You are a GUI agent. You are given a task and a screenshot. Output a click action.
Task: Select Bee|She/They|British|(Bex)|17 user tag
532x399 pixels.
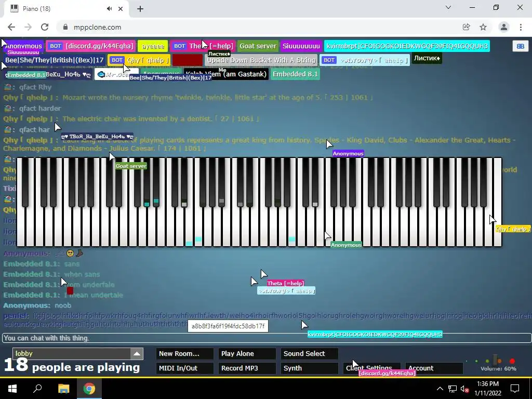(x=54, y=60)
